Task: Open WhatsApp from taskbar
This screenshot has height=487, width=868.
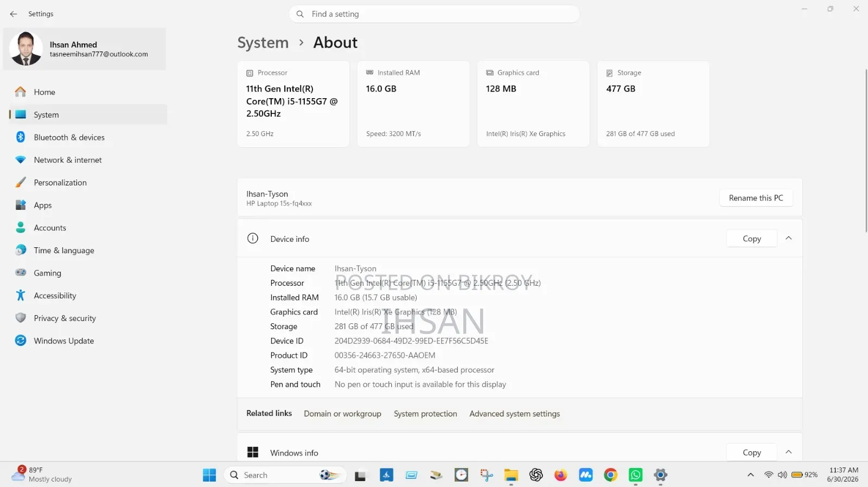Action: [635, 475]
